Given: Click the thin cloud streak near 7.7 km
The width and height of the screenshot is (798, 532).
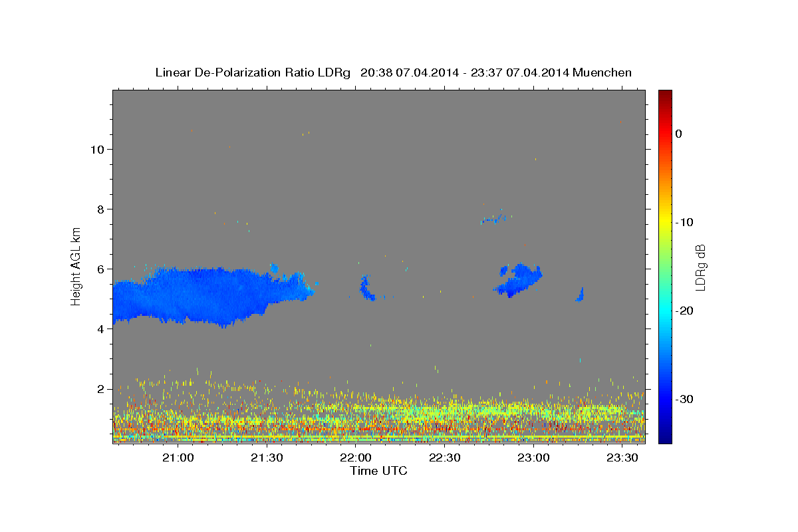Looking at the screenshot, I should click(x=493, y=218).
